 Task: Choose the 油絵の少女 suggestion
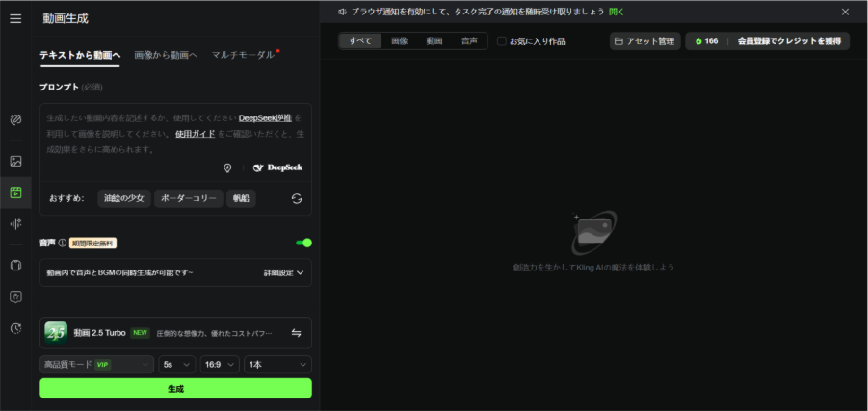pyautogui.click(x=124, y=198)
